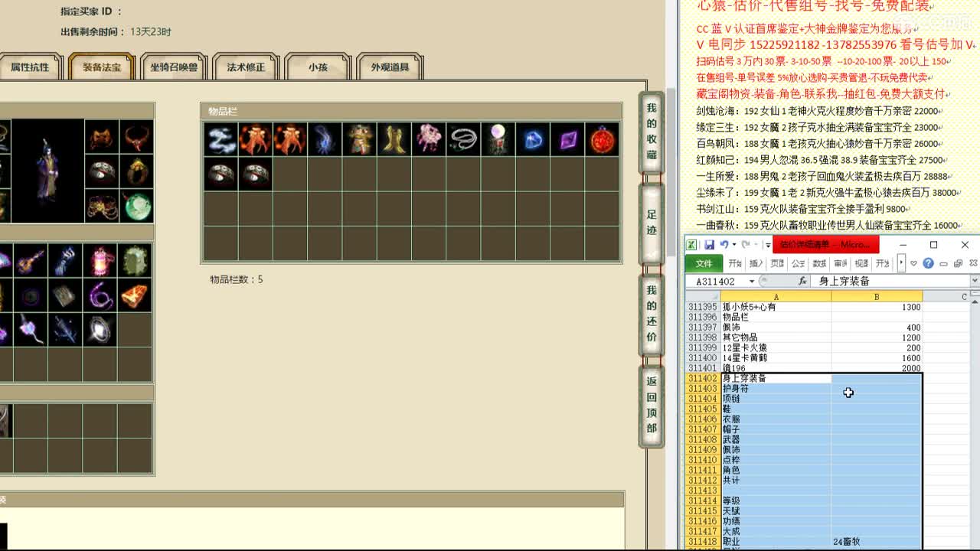The image size is (980, 551).
Task: Click the white rope coil item in 物品栏
Action: click(x=464, y=139)
